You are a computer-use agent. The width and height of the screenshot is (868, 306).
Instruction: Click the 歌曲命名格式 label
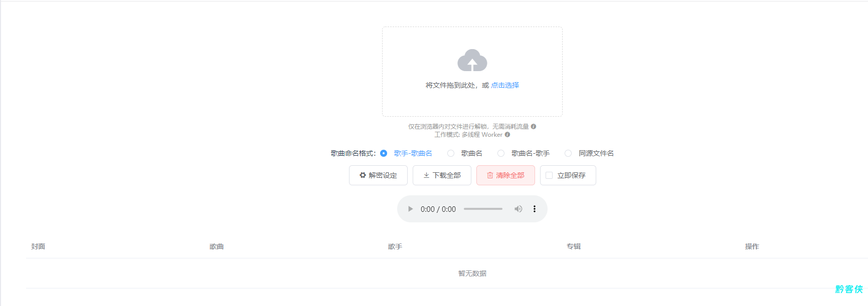[353, 153]
